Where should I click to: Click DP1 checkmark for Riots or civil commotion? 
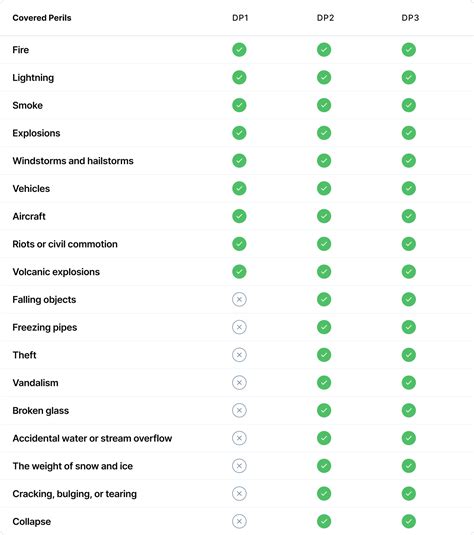[x=239, y=244]
